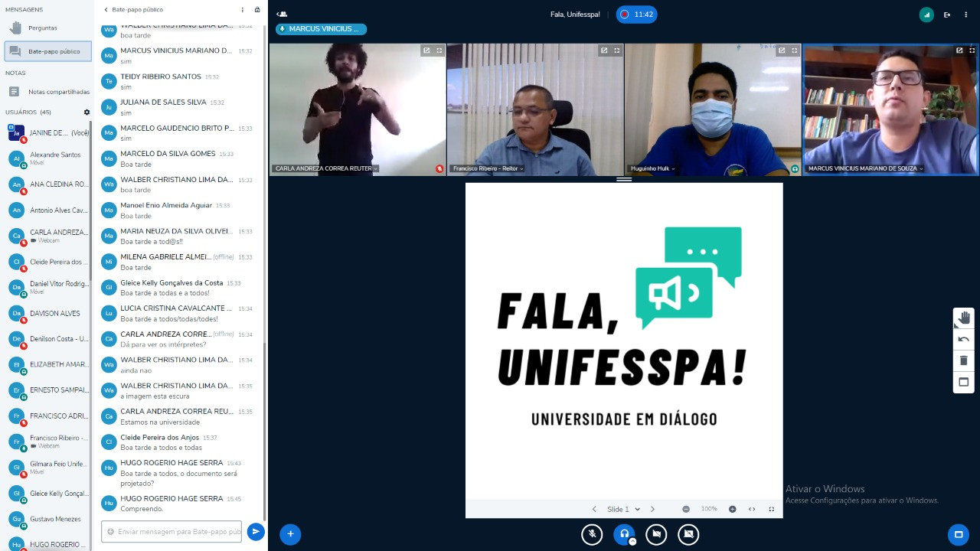Click the FALA, UNIFESSPA! slide

624,341
